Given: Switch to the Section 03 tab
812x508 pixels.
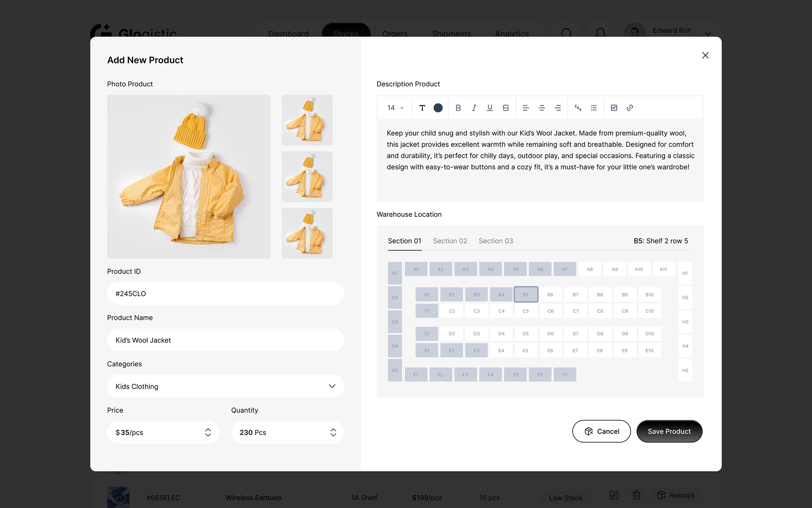Looking at the screenshot, I should click(496, 241).
